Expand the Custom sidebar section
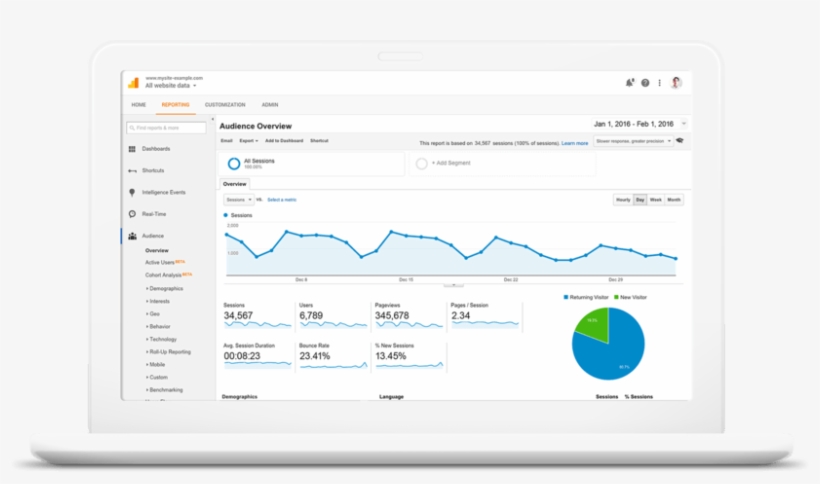 (x=156, y=377)
